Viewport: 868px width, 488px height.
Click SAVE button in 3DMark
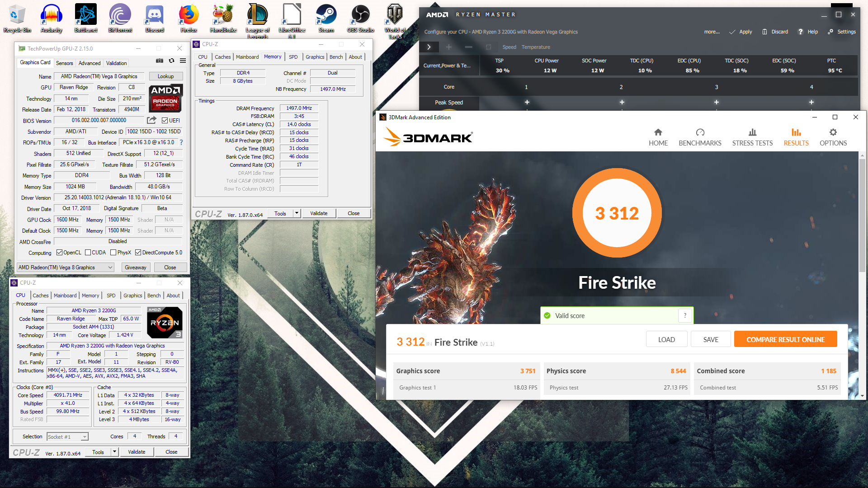[x=711, y=339]
